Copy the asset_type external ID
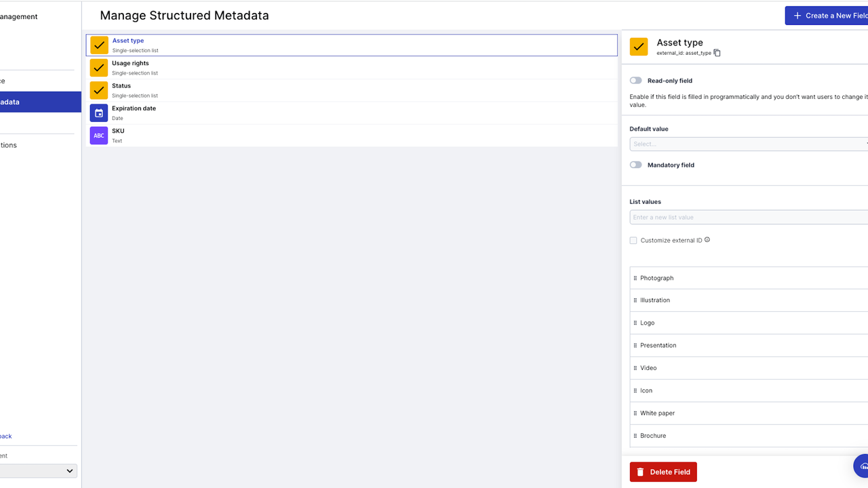Screen dimensions: 868x488 coord(717,53)
